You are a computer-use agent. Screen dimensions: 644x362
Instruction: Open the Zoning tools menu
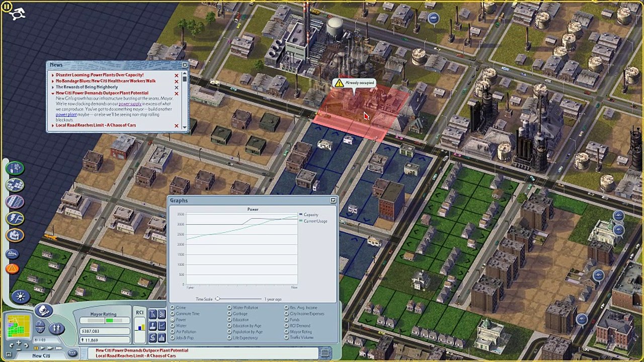tap(15, 185)
